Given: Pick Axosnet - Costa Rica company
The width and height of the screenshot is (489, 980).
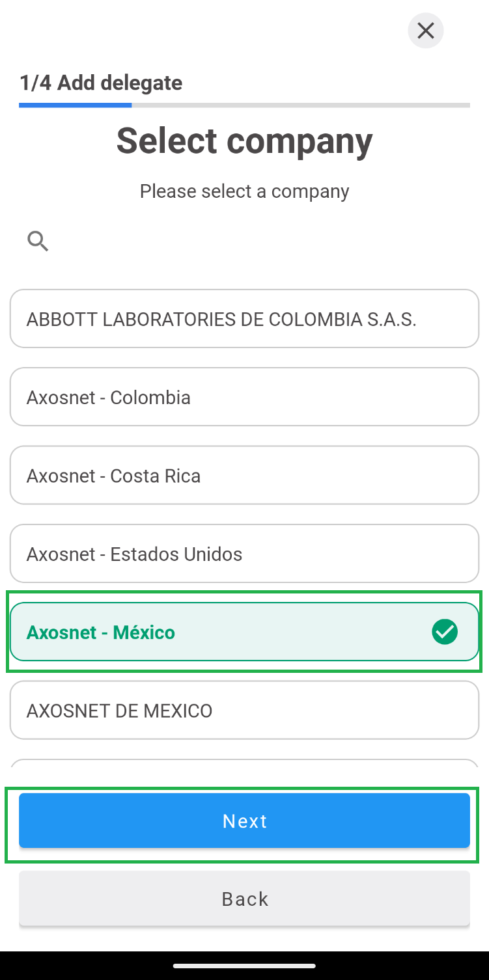Looking at the screenshot, I should click(244, 476).
